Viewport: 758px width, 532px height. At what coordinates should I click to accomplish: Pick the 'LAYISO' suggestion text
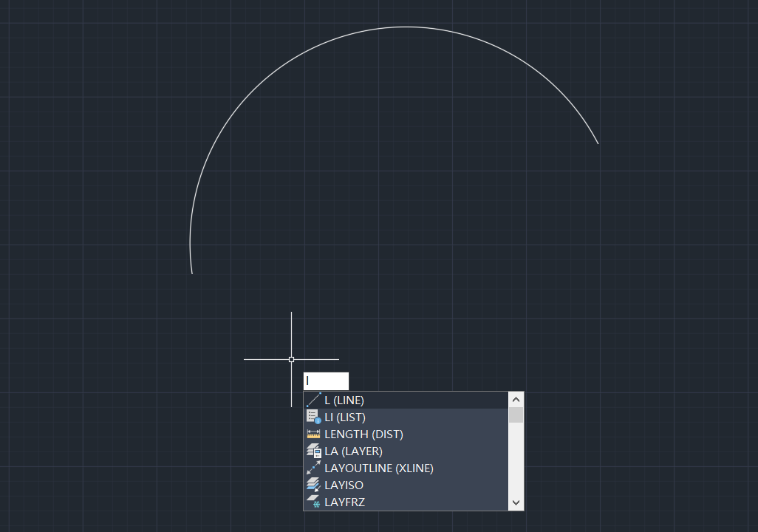(344, 485)
